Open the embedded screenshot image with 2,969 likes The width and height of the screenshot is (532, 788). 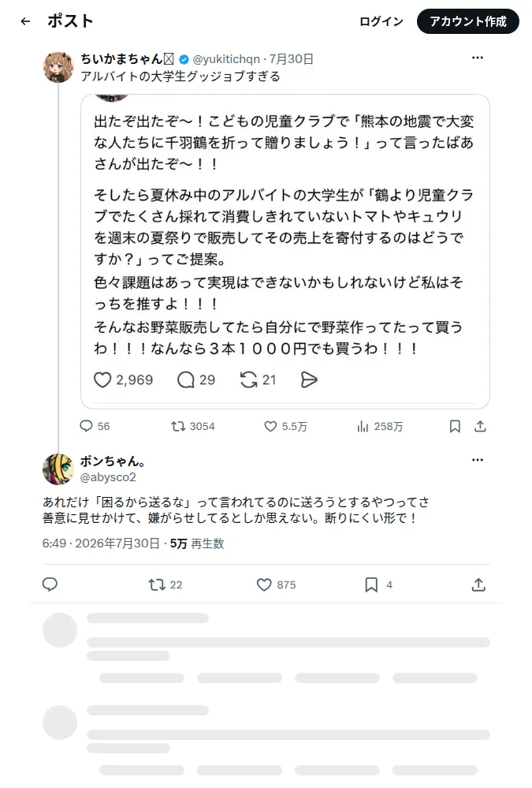285,252
